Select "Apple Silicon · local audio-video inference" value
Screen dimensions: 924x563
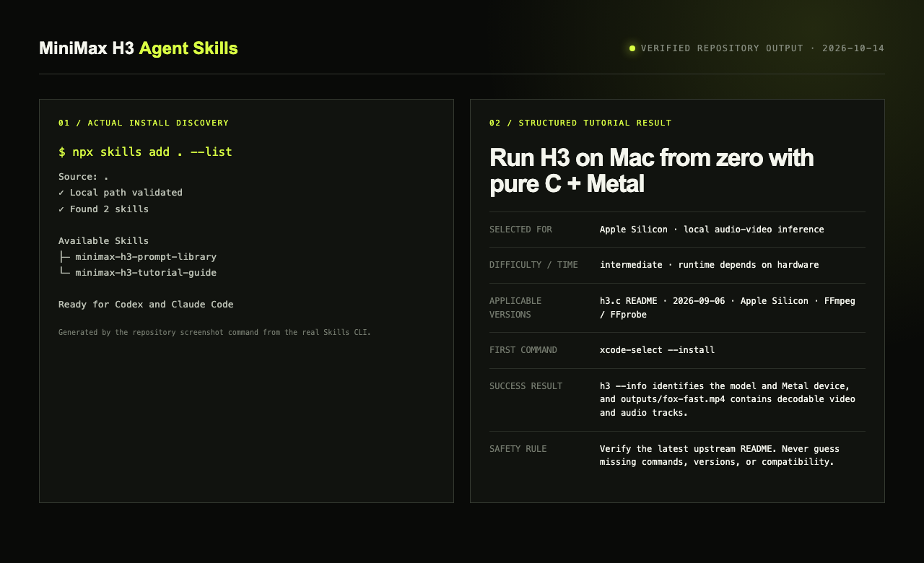[712, 230]
